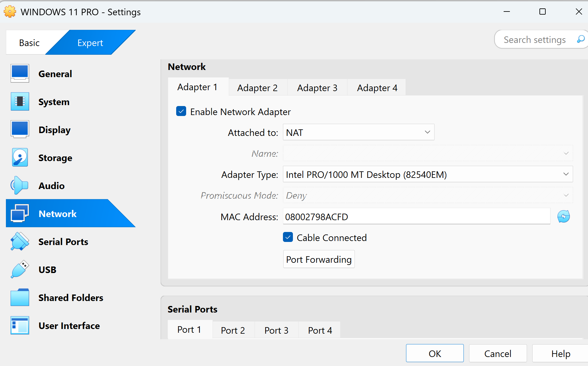This screenshot has width=588, height=366.
Task: Generate a new random MAC address
Action: 563,216
